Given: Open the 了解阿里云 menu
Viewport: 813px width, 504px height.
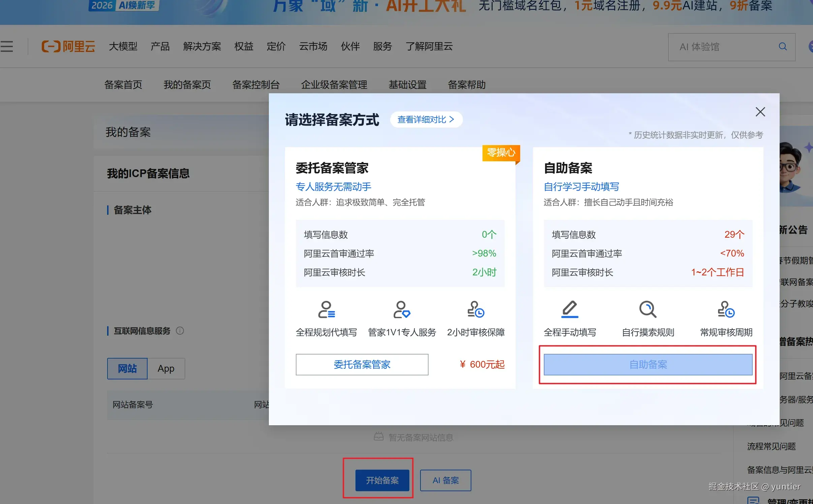Looking at the screenshot, I should 429,47.
